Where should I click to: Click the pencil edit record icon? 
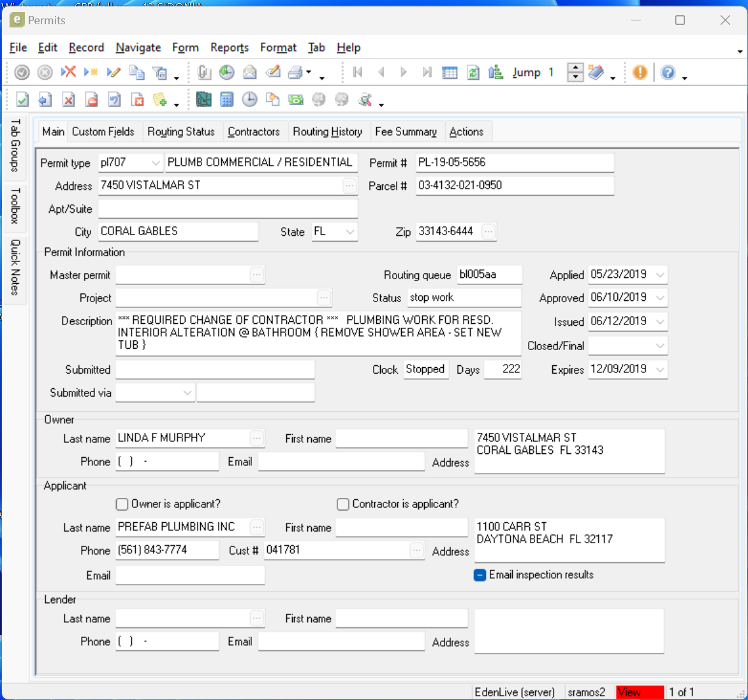pos(114,73)
